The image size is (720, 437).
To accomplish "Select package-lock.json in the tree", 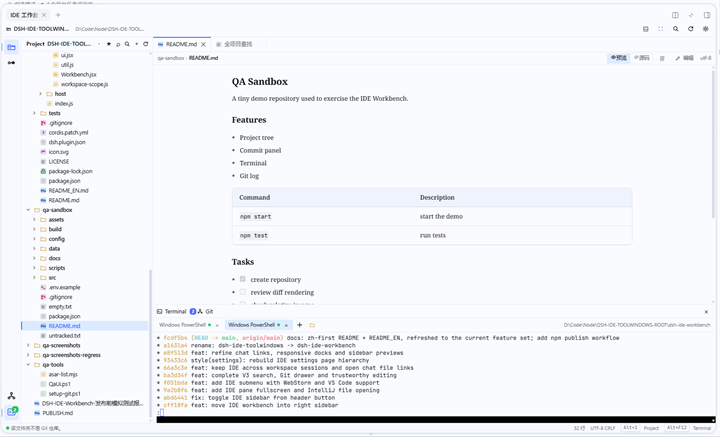I will pyautogui.click(x=70, y=171).
